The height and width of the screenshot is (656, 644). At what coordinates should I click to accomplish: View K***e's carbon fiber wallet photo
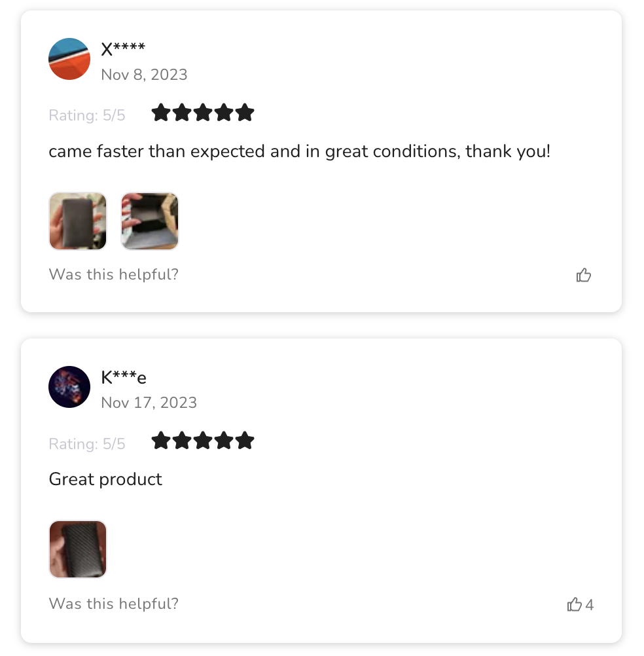[78, 549]
